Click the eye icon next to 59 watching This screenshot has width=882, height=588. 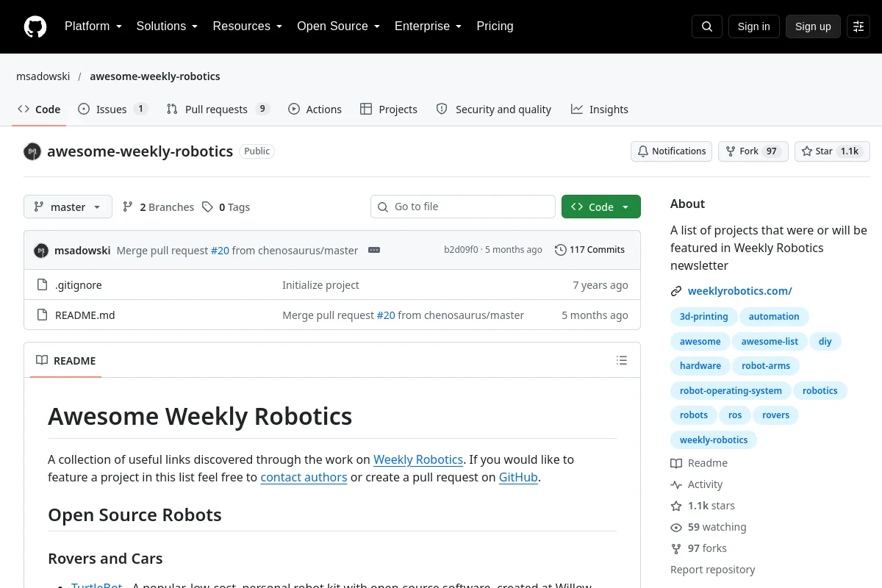click(676, 527)
